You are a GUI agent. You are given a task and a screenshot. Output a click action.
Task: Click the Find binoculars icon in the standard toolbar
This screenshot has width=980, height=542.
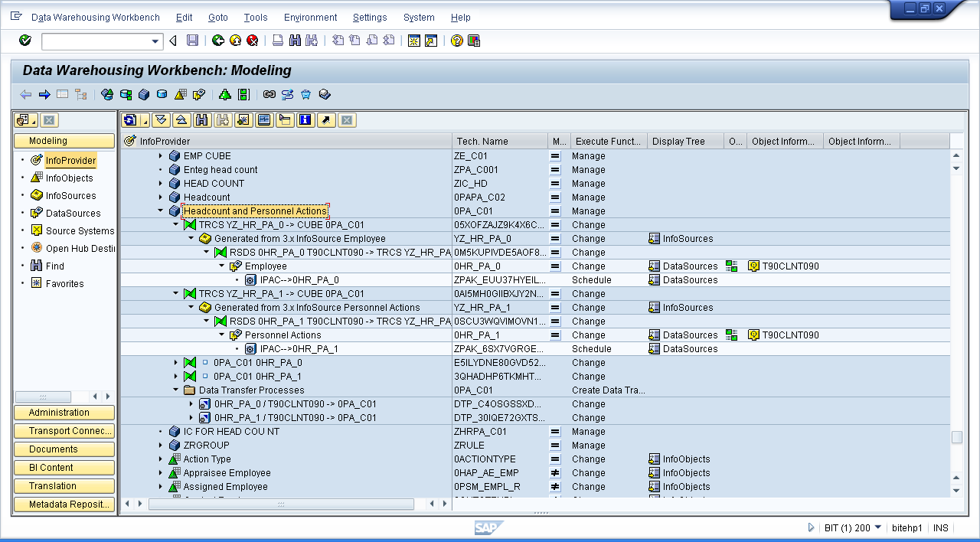tap(295, 41)
